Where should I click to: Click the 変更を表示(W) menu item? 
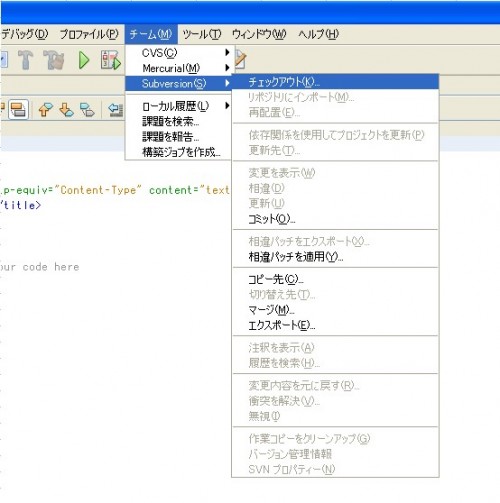[x=335, y=173]
